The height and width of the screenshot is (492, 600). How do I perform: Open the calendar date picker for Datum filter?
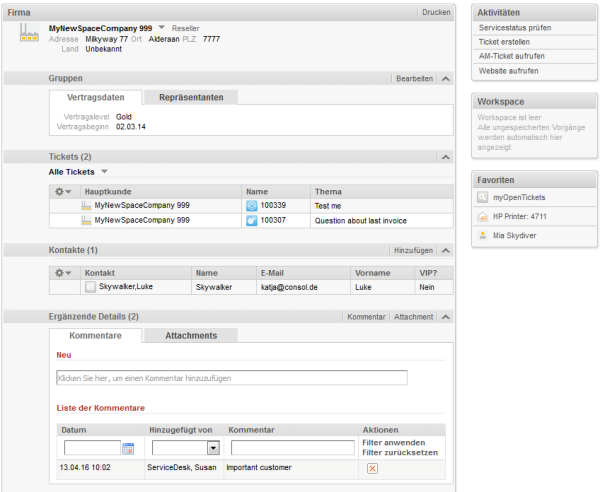coord(128,448)
